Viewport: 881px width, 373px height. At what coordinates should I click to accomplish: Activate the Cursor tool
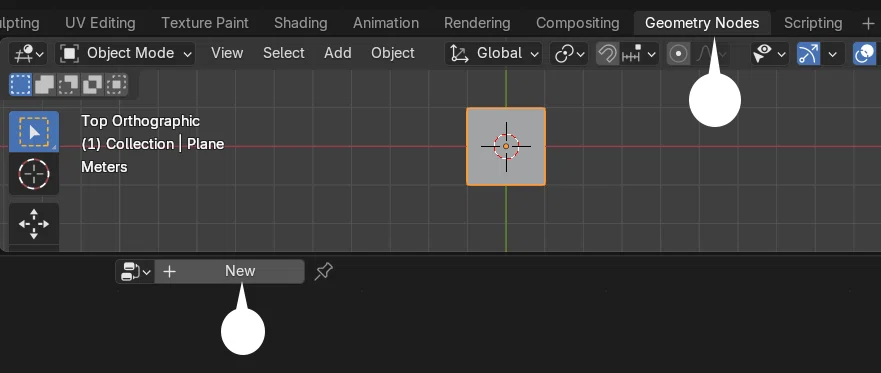click(x=34, y=174)
